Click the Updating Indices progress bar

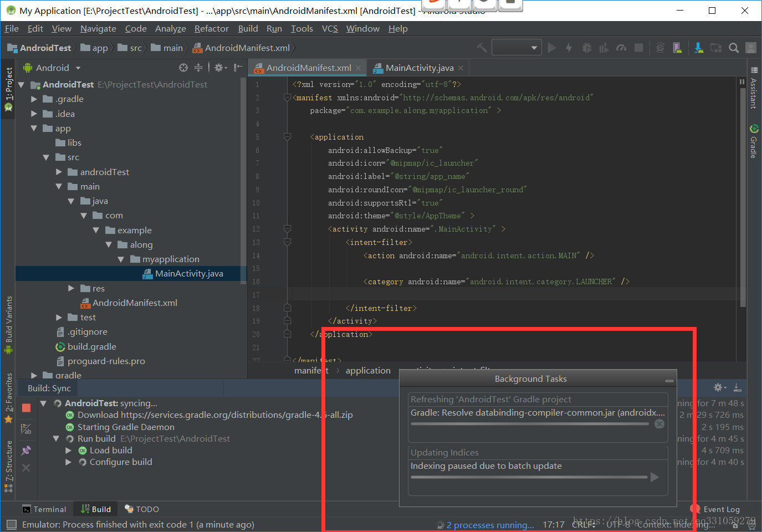point(529,477)
